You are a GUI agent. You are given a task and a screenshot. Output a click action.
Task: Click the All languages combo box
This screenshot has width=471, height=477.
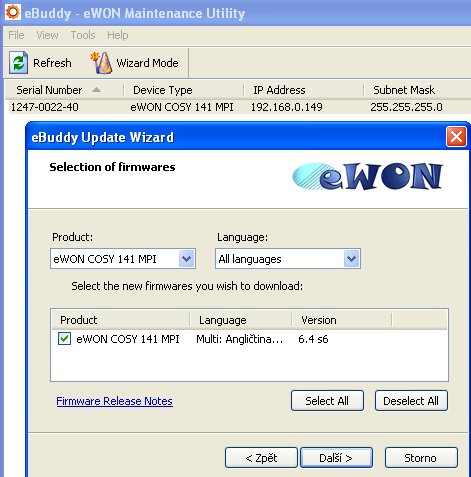point(288,259)
